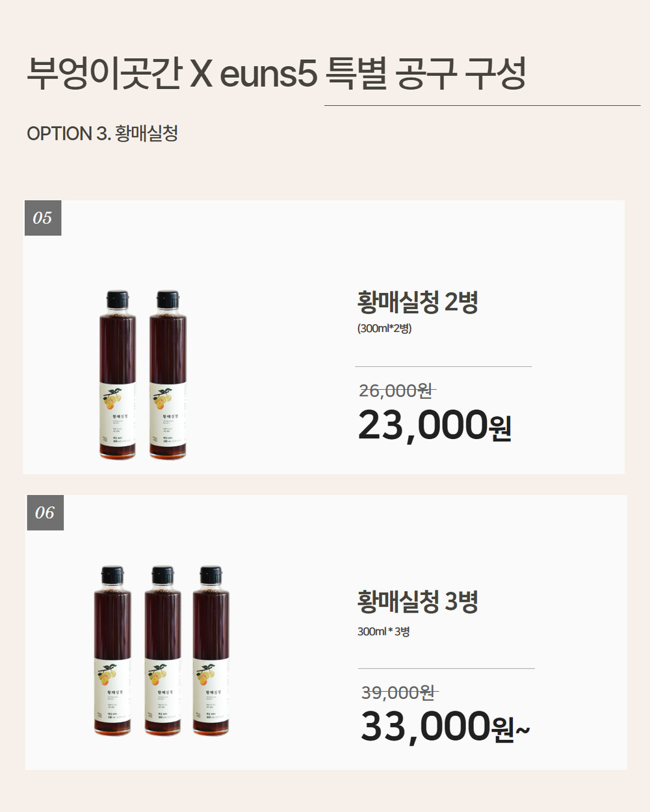Click the 특별 공구 구성 title text
Image resolution: width=650 pixels, height=812 pixels.
pyautogui.click(x=425, y=73)
